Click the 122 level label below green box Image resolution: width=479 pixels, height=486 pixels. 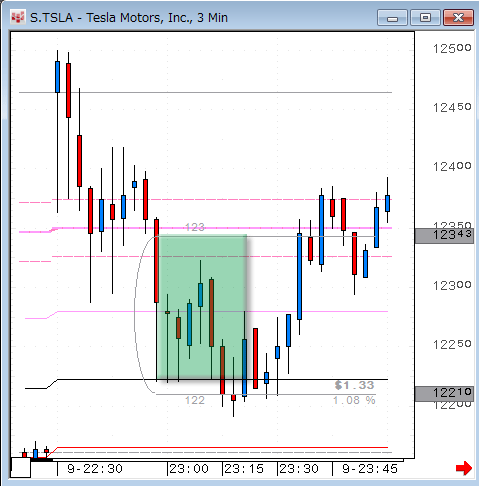(195, 400)
